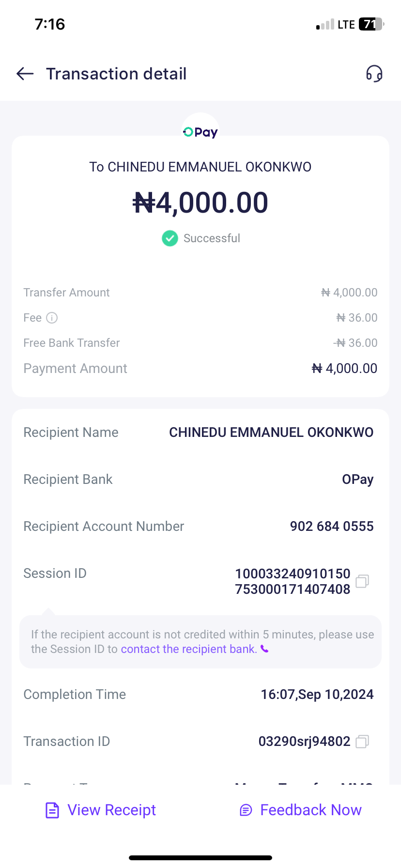Tap the home indicator bar
401x868 pixels.
click(x=200, y=857)
